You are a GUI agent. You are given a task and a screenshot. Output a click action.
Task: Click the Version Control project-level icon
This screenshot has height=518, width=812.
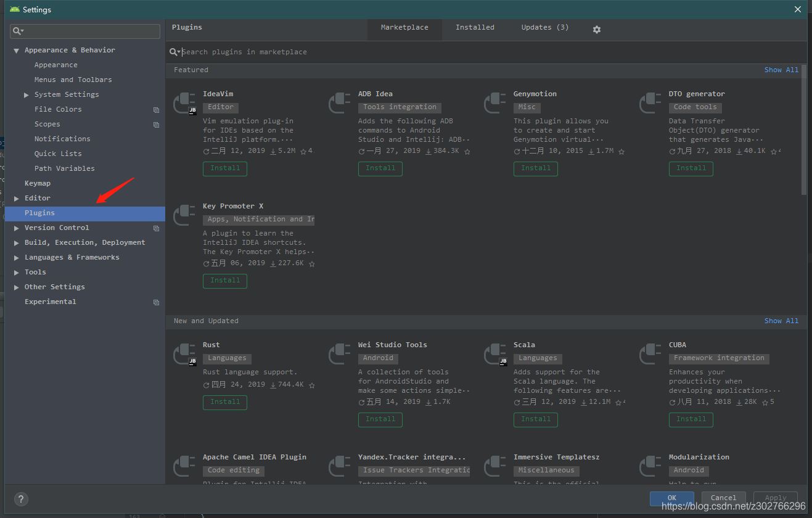coord(156,228)
